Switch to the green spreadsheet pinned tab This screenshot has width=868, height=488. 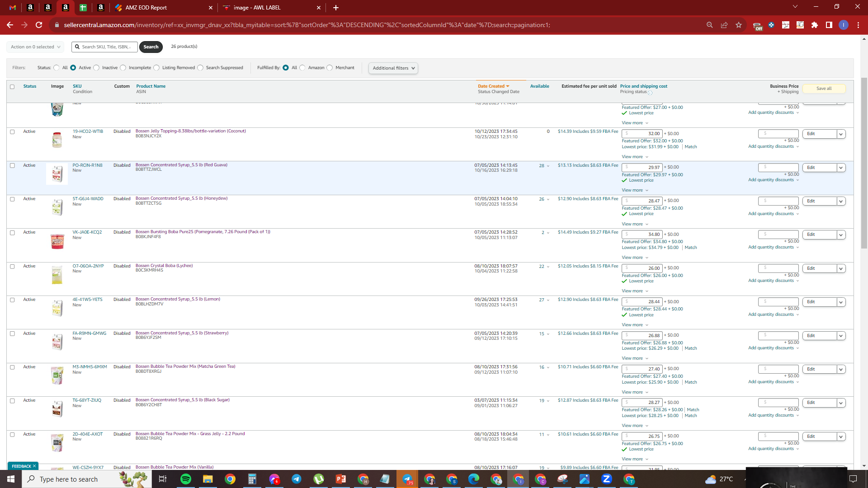[83, 8]
